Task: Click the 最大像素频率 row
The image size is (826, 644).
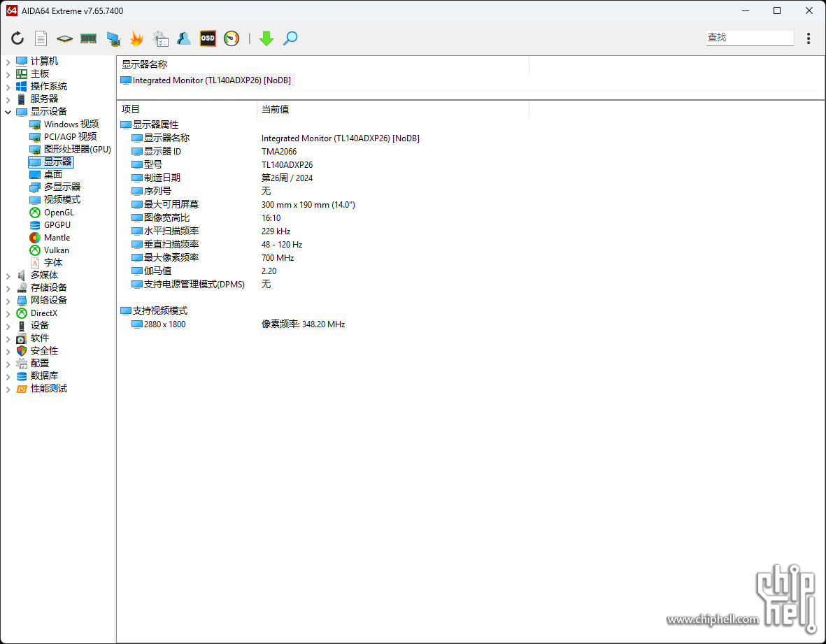Action: tap(322, 257)
